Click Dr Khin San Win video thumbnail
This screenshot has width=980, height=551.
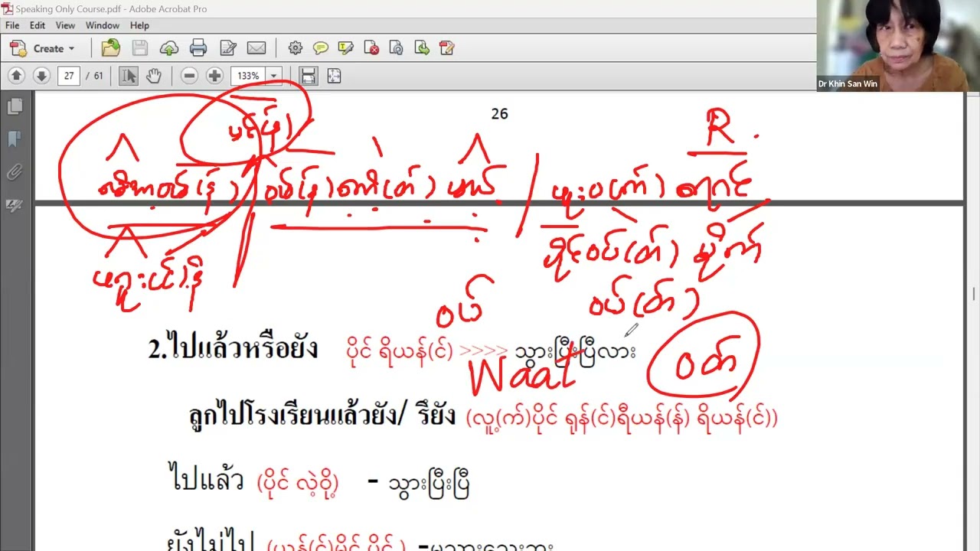coord(898,46)
